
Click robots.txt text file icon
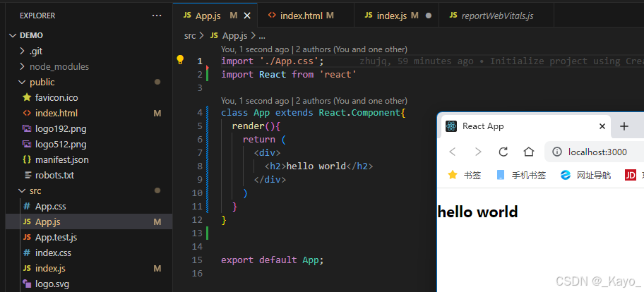coord(28,175)
